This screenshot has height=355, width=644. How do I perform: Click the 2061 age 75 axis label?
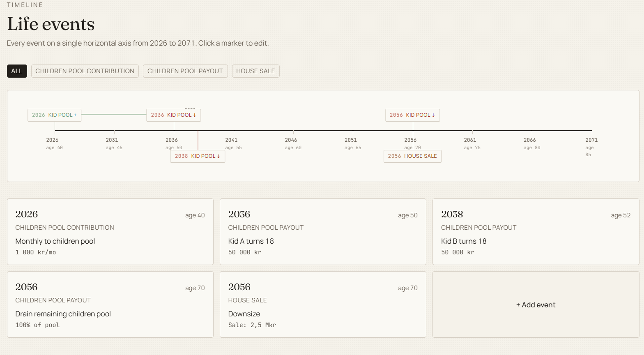click(x=472, y=143)
